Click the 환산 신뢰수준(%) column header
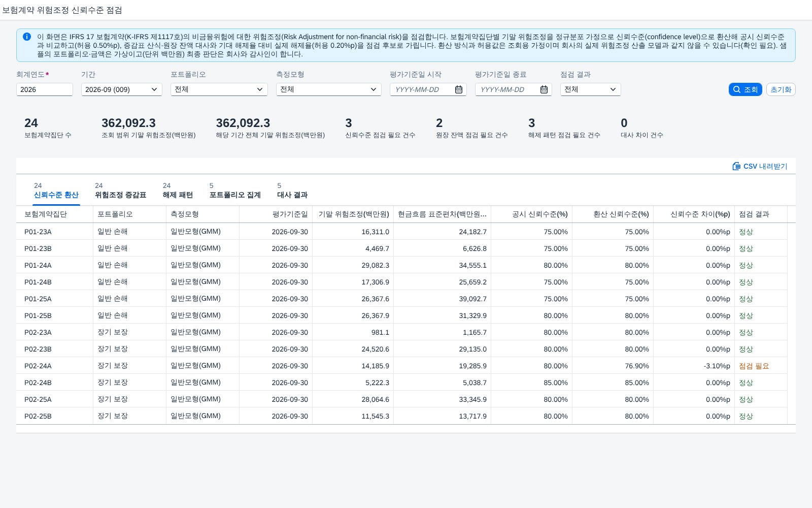The height and width of the screenshot is (508, 812). [x=613, y=214]
